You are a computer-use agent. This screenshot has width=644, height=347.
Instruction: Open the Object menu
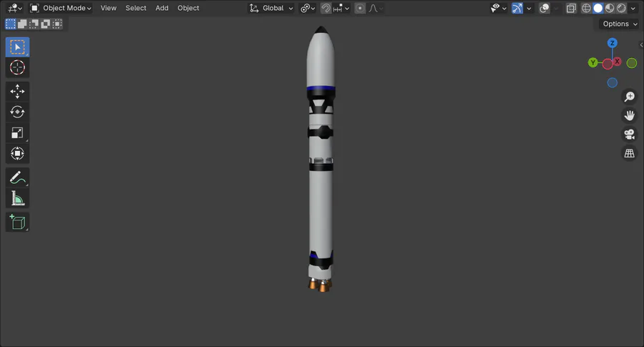click(x=188, y=8)
